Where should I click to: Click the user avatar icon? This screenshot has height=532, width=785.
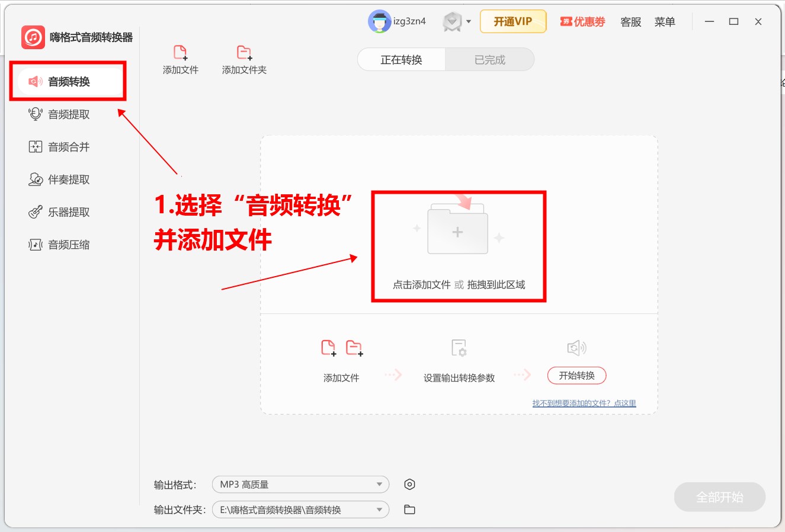coord(379,22)
